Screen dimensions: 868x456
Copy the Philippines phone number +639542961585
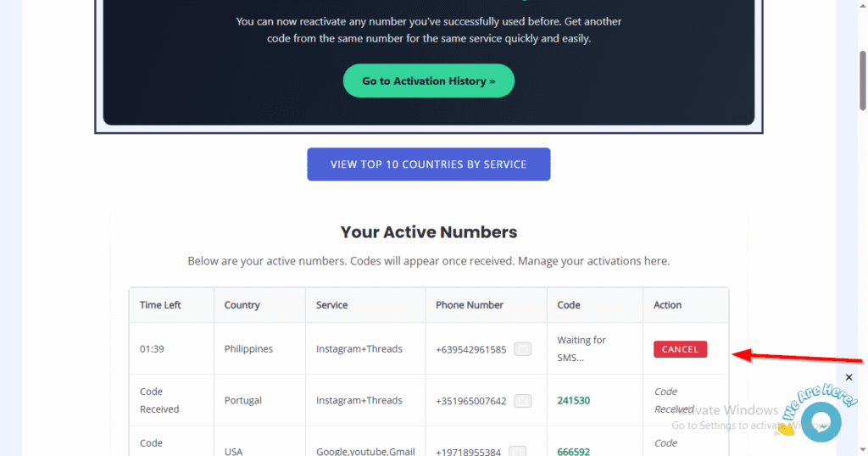point(523,349)
